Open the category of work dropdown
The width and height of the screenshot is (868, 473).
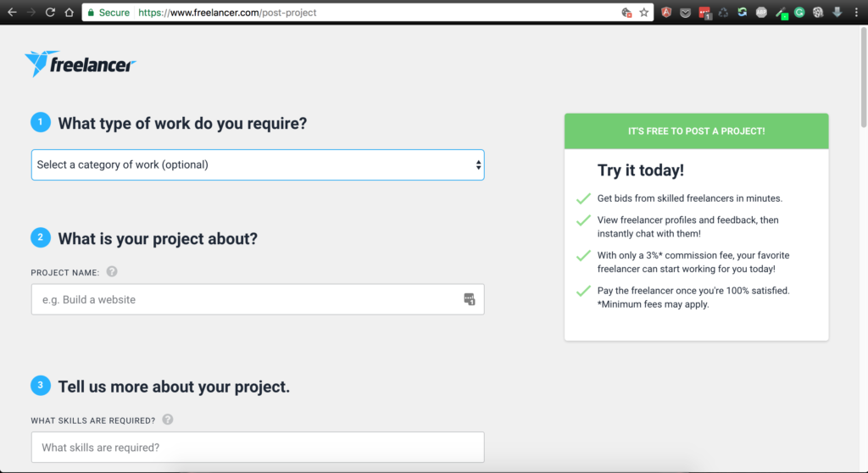(x=258, y=164)
